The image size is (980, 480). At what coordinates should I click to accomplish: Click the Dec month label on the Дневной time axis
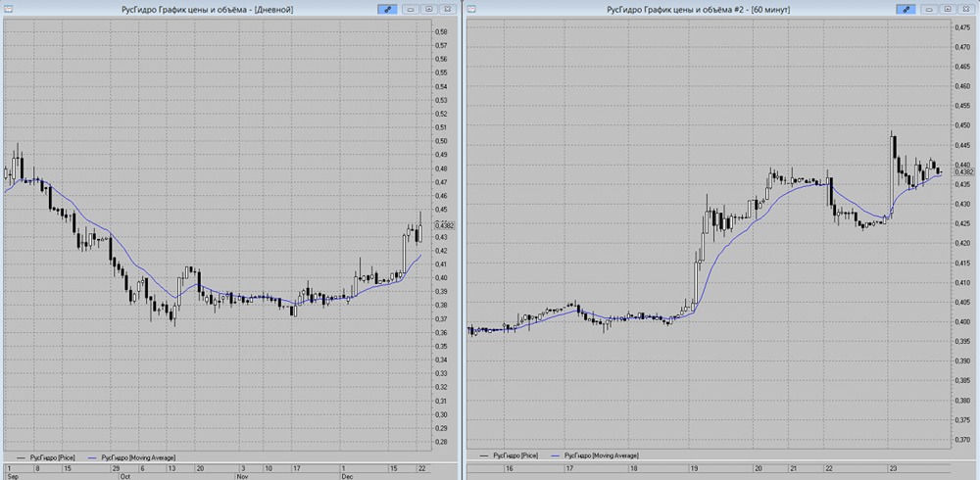pos(346,476)
